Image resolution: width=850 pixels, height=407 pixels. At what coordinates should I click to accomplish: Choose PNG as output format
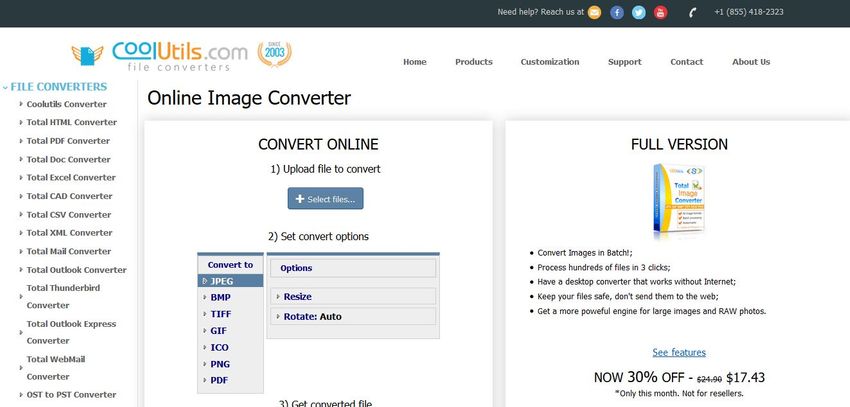pos(220,364)
